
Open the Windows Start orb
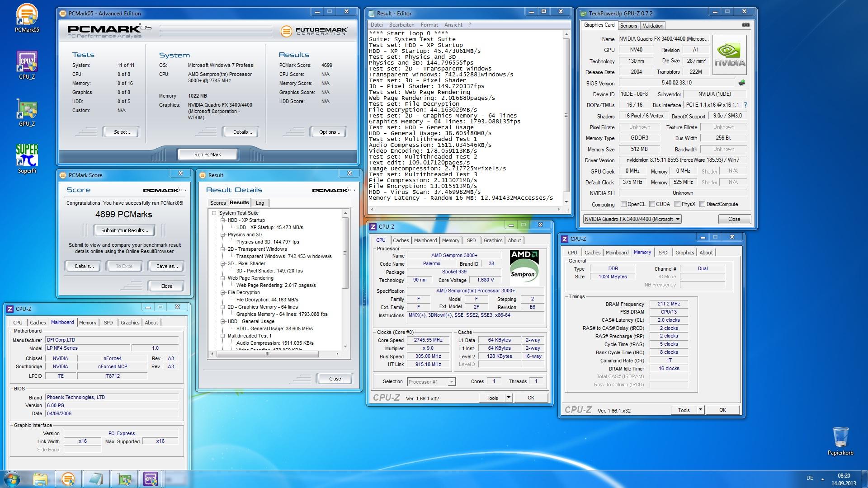[12, 479]
